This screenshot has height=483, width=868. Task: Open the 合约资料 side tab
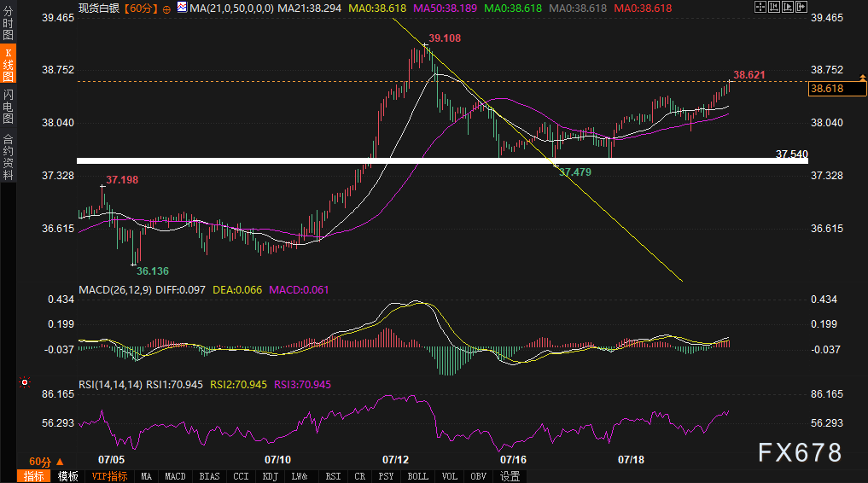[x=8, y=156]
